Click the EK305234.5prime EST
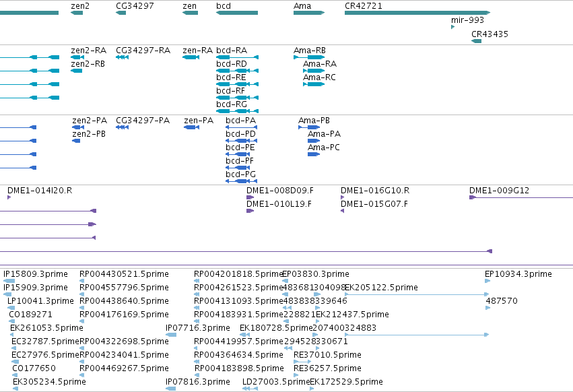573x392 pixels. 15,389
